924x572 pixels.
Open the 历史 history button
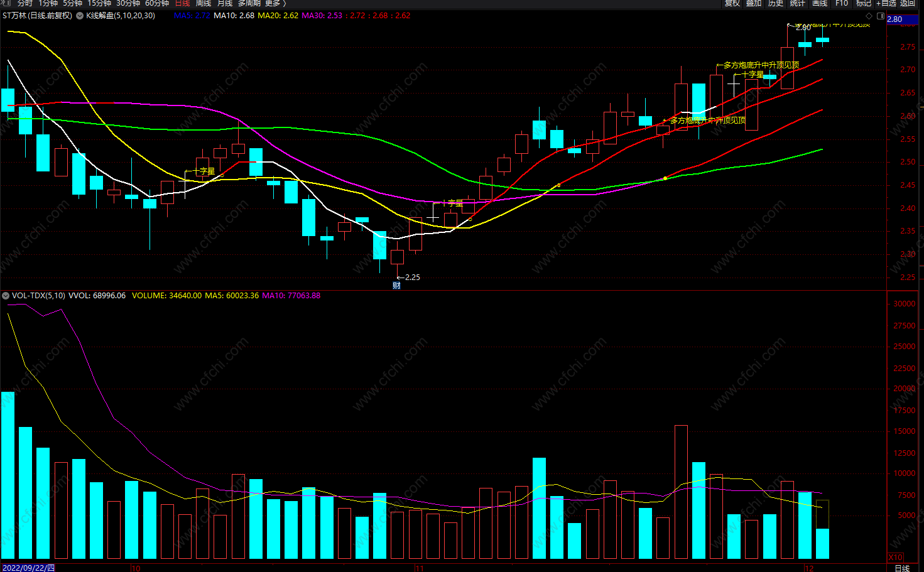click(x=776, y=3)
